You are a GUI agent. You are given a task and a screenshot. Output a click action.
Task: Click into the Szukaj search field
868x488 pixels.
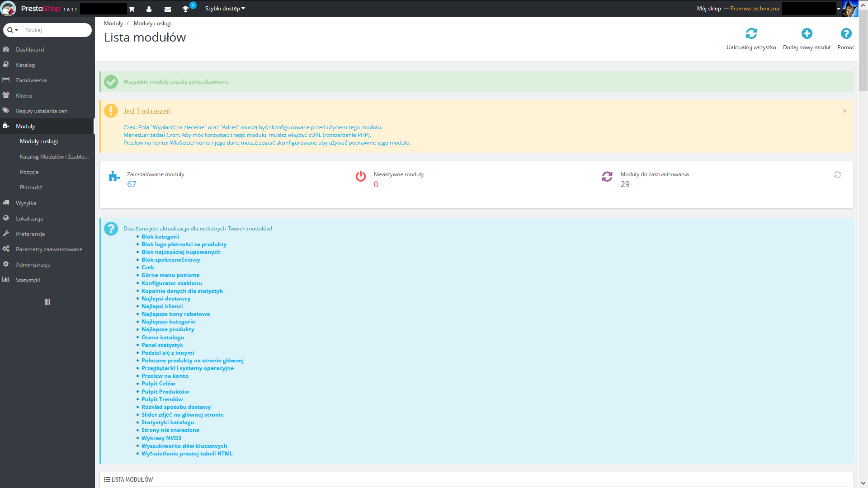click(x=54, y=30)
